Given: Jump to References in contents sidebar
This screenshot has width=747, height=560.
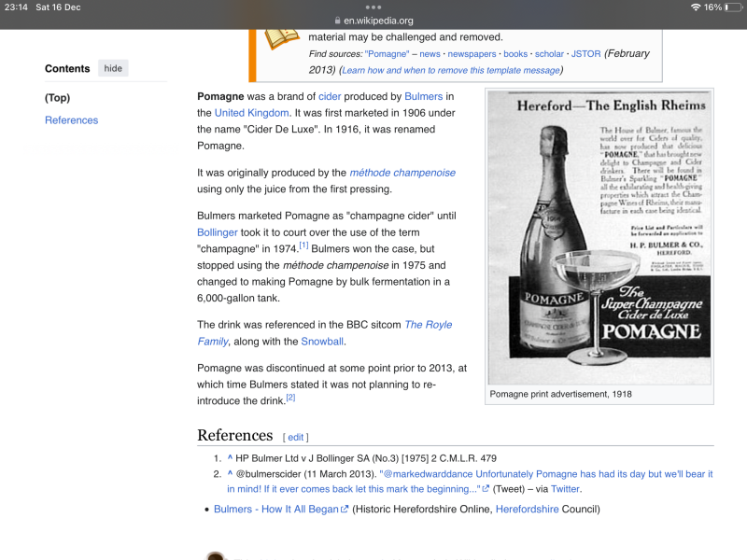Looking at the screenshot, I should pos(72,120).
